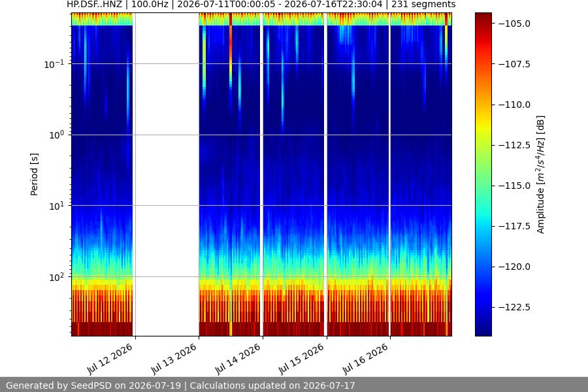Click the 10⁻¹ period tick label
The height and width of the screenshot is (392, 588).
pyautogui.click(x=54, y=64)
